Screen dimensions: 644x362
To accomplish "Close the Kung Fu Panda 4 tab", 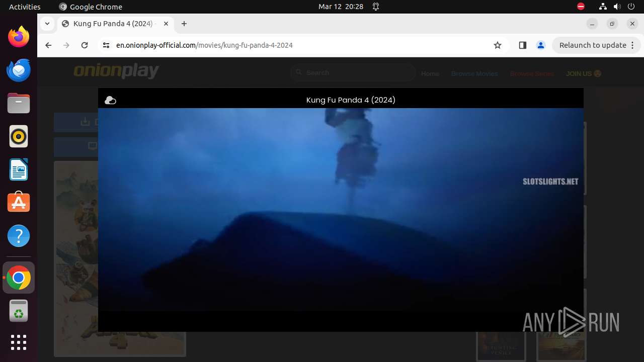I will pyautogui.click(x=166, y=24).
